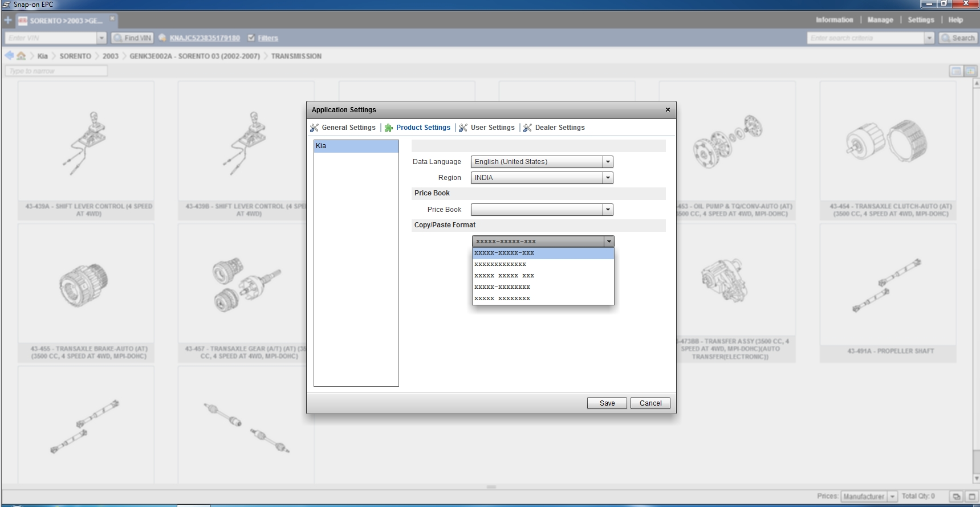
Task: Go back with the blue arrow icon
Action: click(x=9, y=56)
